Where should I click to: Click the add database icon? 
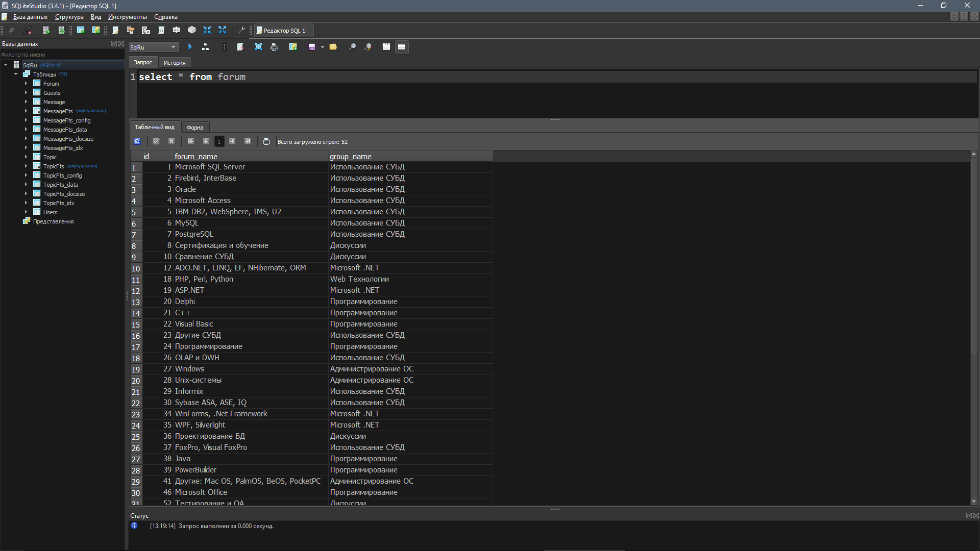(x=46, y=31)
